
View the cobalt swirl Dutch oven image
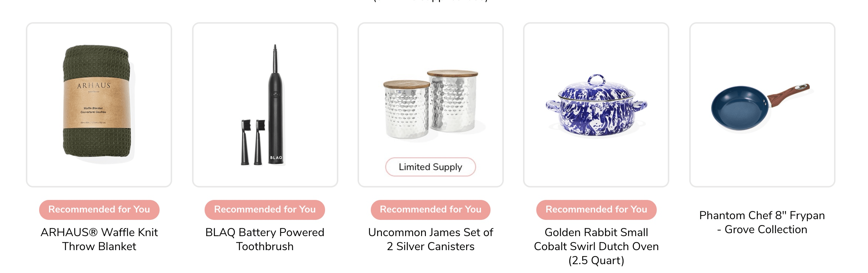pos(596,105)
